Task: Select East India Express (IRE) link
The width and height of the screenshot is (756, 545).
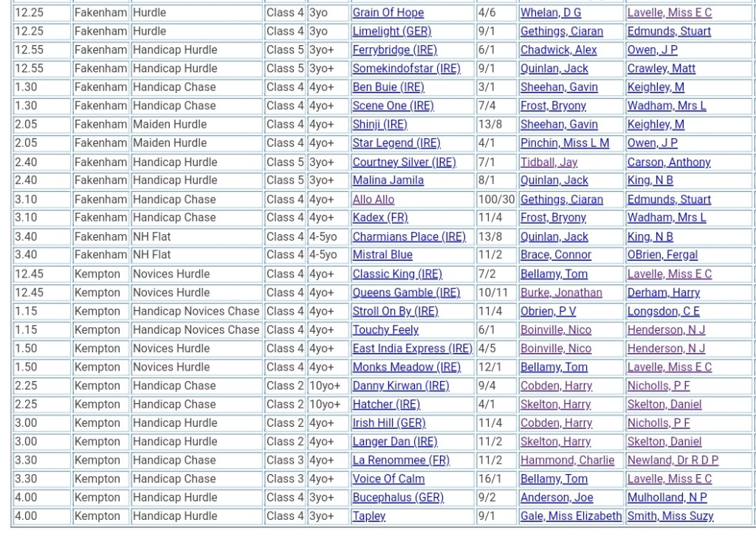Action: [x=412, y=349]
